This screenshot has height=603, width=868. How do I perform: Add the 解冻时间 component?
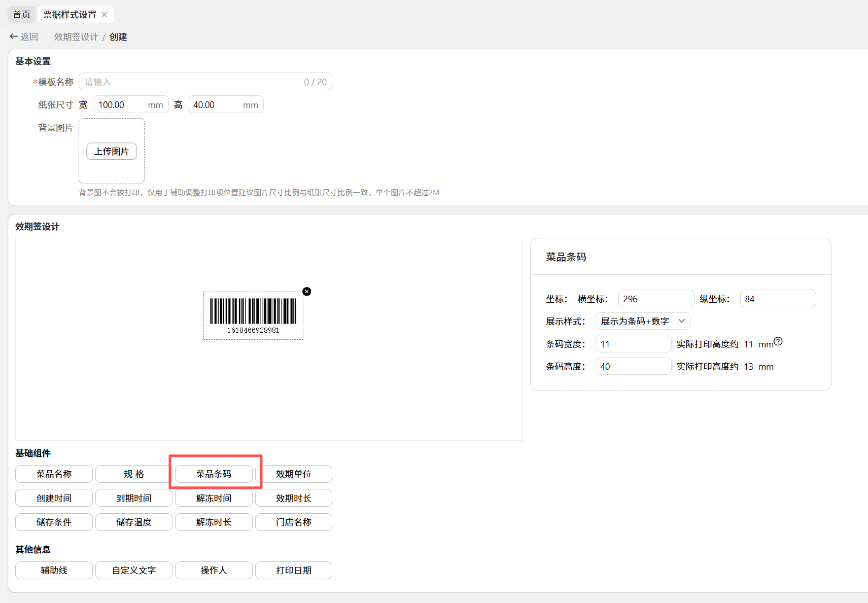[x=214, y=498]
